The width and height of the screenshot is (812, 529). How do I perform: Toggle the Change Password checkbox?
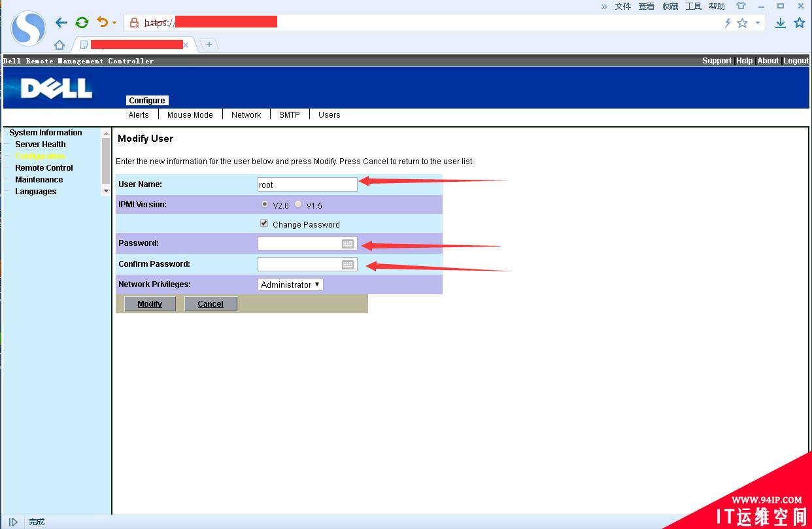tap(264, 224)
